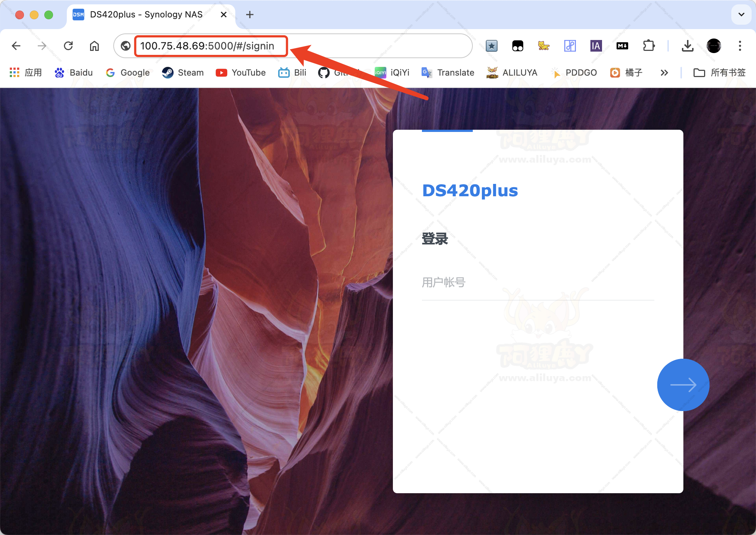Reload the current page
The width and height of the screenshot is (756, 535).
tap(68, 46)
